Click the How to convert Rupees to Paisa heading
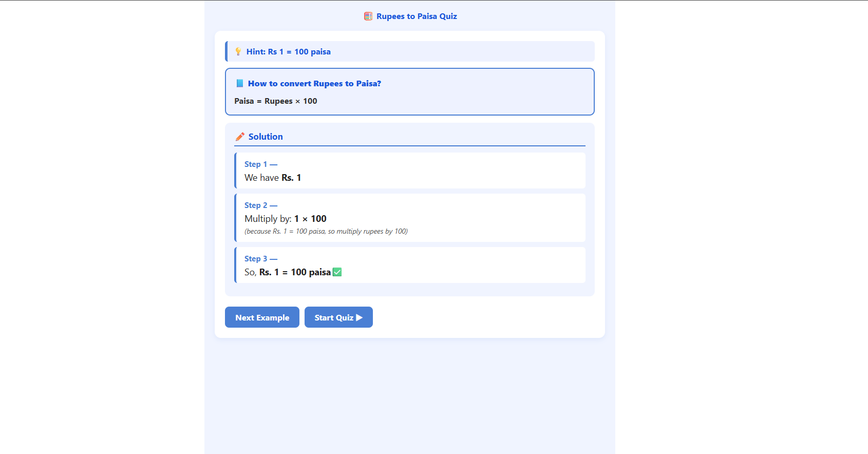Screen dimensions: 868x454 coord(314,84)
